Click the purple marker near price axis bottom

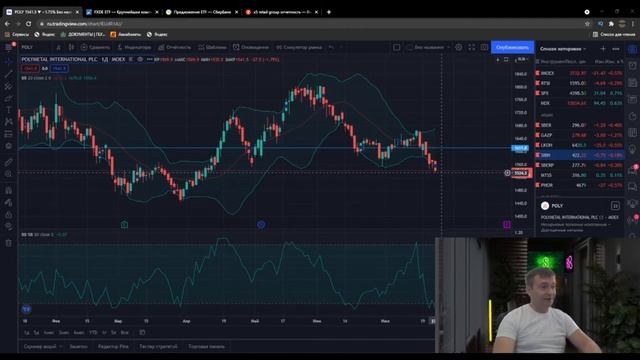pyautogui.click(x=507, y=224)
